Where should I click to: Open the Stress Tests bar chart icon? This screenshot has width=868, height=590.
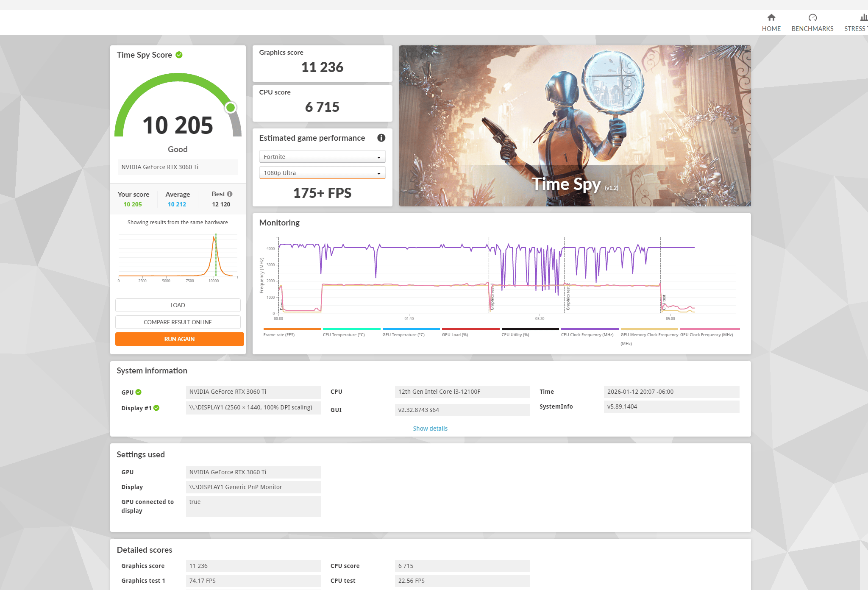tap(863, 17)
